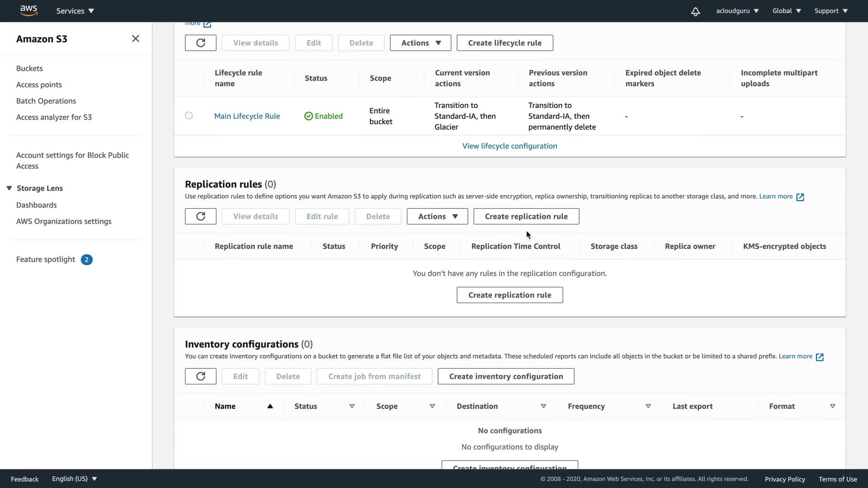This screenshot has width=868, height=488.
Task: Click the Feature spotlight badge
Action: pyautogui.click(x=86, y=260)
